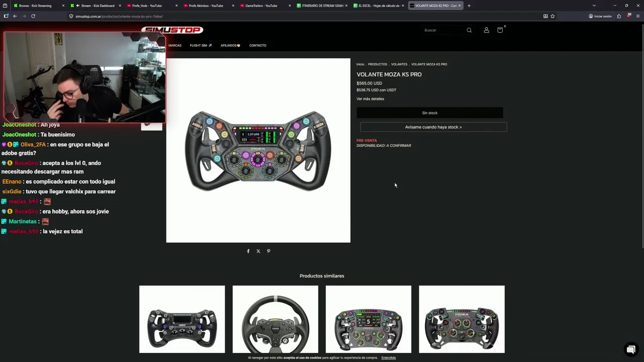Reload the page

click(33, 16)
